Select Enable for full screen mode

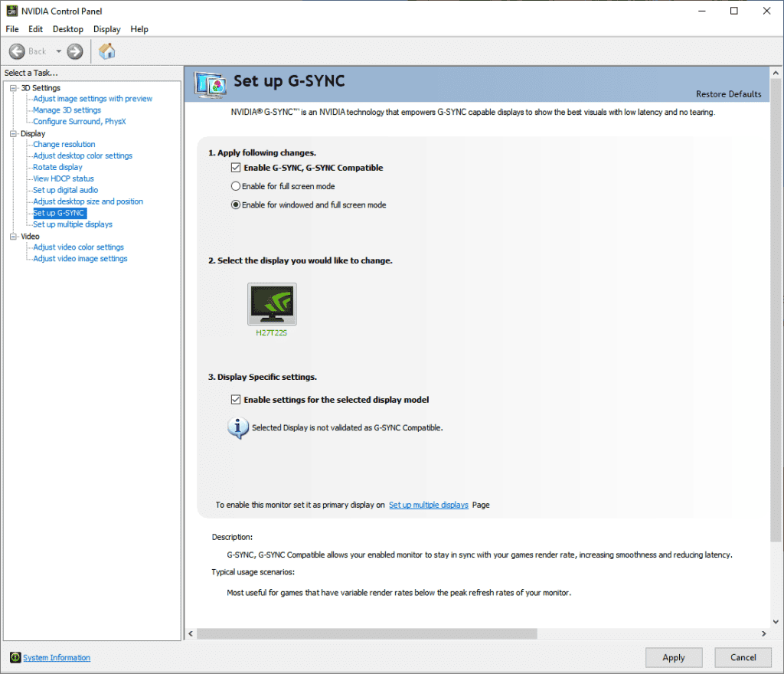coord(236,186)
